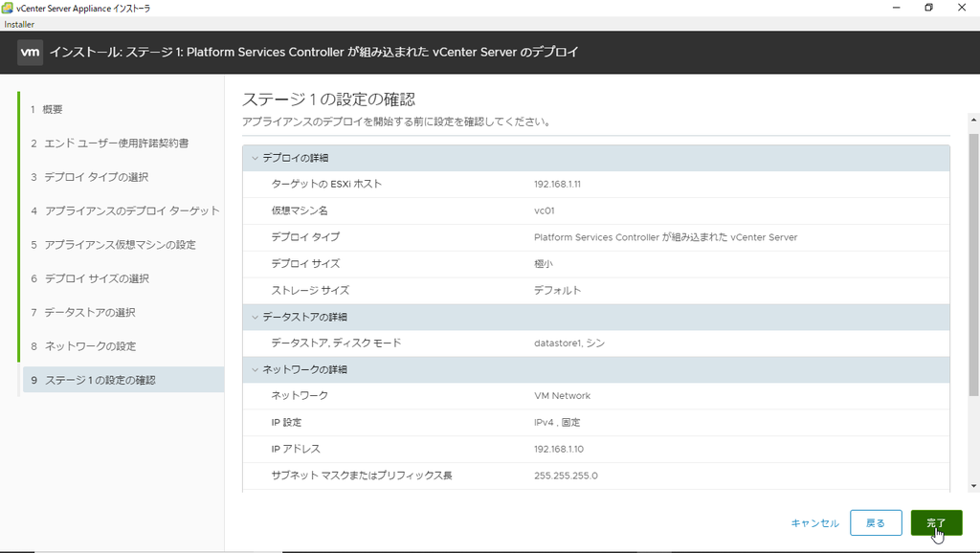
Task: Click the VMware vm logo icon
Action: coord(30,52)
